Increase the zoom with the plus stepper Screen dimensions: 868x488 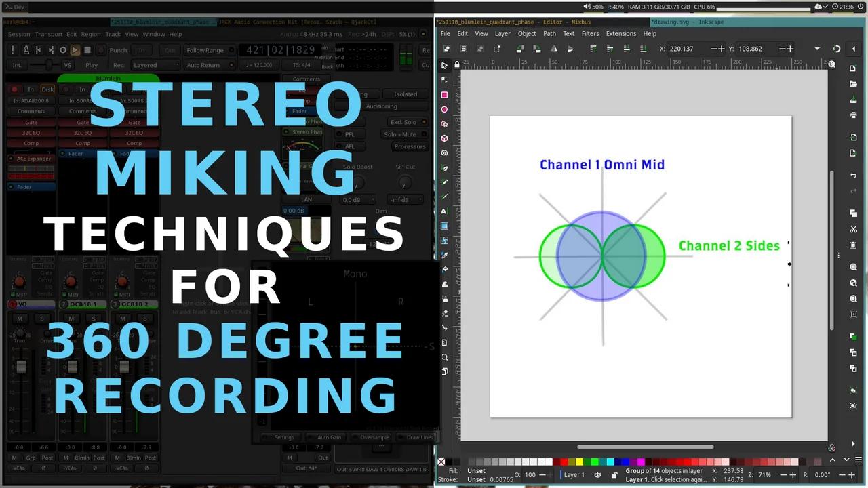click(793, 475)
